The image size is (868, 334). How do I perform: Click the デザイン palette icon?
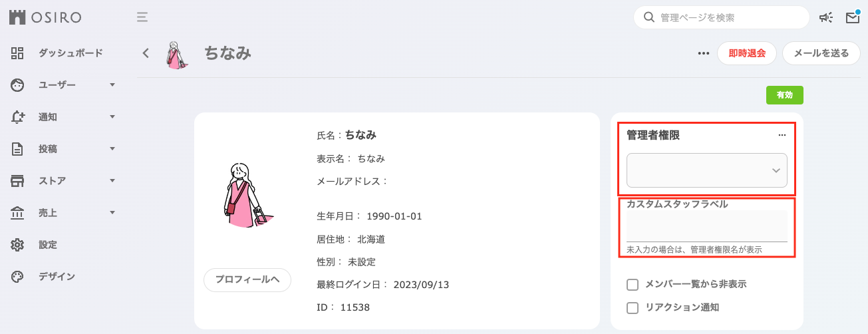click(17, 277)
